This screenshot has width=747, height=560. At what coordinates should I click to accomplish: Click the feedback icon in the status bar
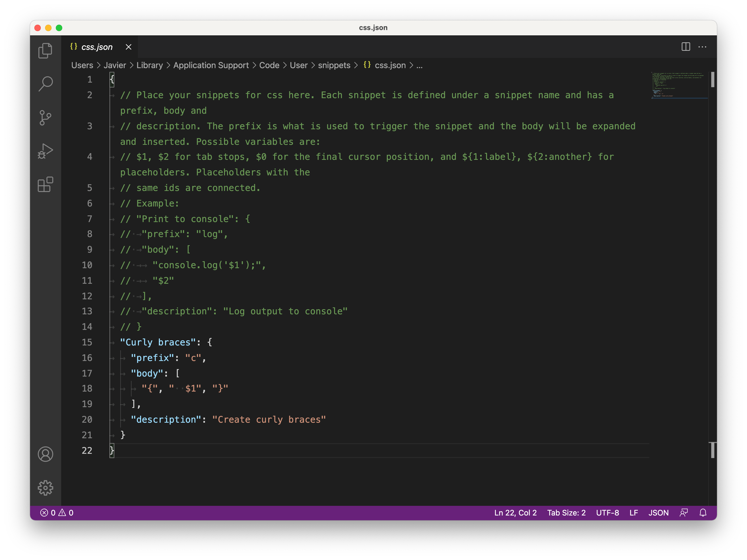(684, 513)
